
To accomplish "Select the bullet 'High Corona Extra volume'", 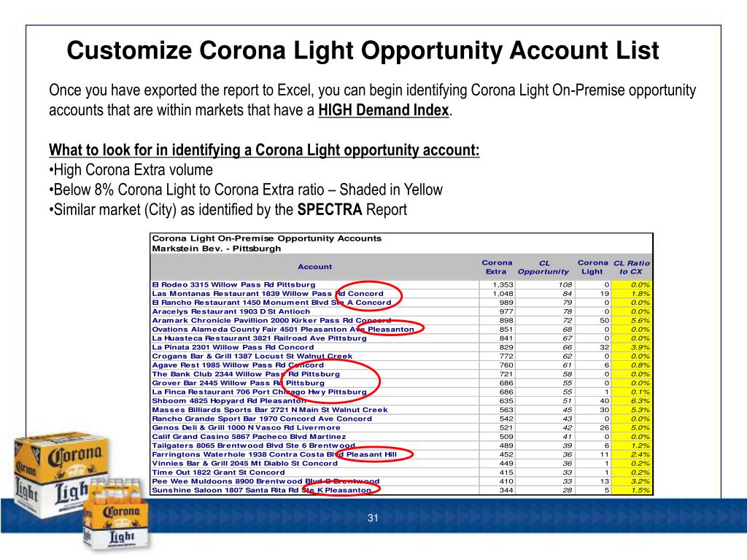I will pyautogui.click(x=131, y=169).
